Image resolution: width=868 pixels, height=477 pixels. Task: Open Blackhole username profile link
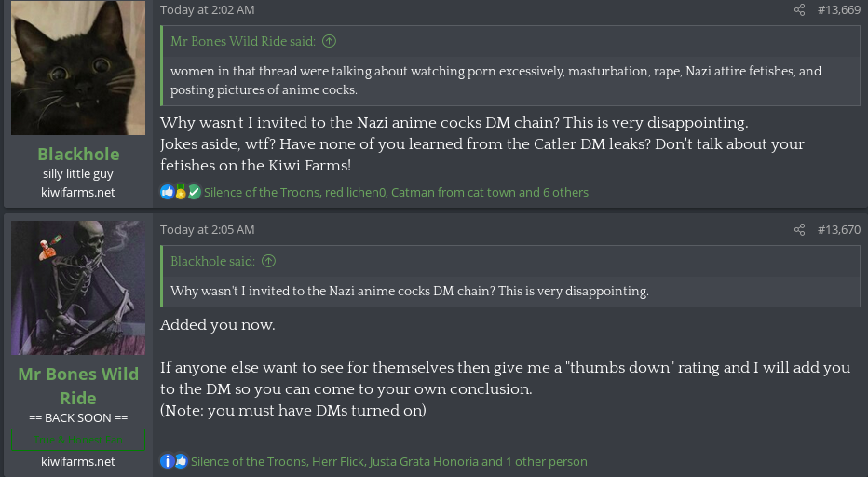pos(78,154)
